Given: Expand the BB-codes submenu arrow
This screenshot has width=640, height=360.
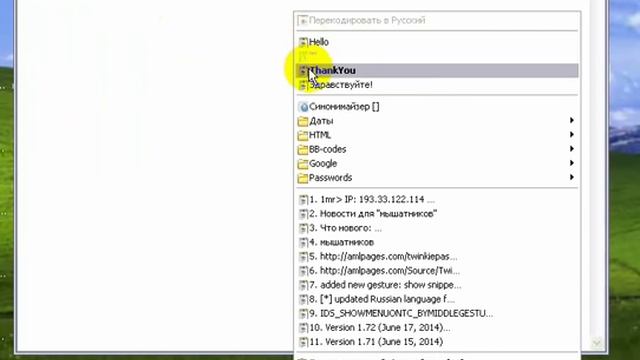Looking at the screenshot, I should [x=572, y=149].
